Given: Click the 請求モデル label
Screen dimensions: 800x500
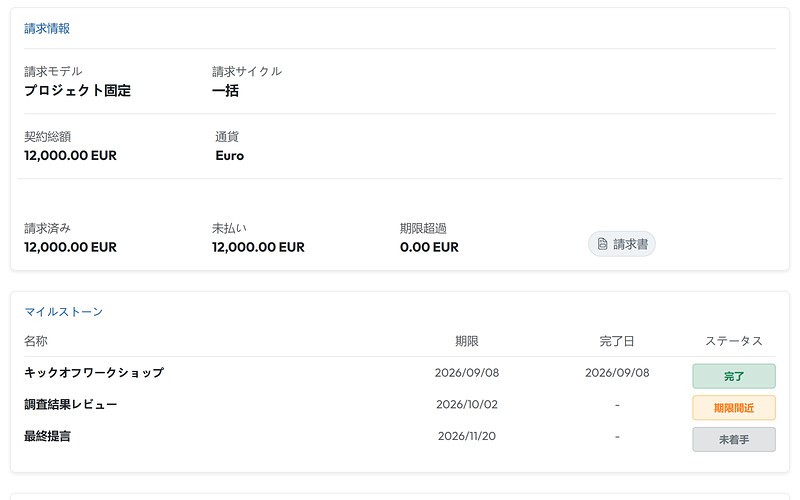Looking at the screenshot, I should pyautogui.click(x=53, y=71).
